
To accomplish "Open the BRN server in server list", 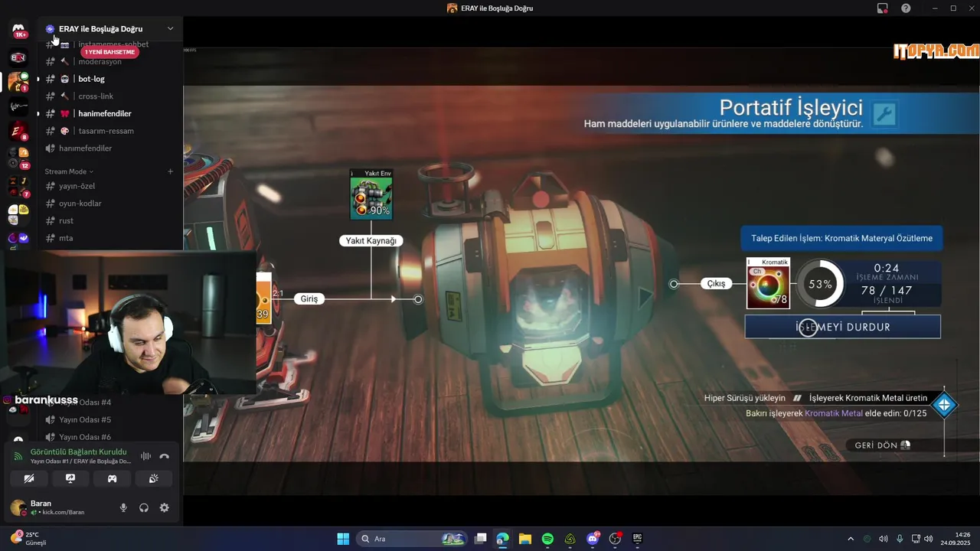I will [18, 57].
